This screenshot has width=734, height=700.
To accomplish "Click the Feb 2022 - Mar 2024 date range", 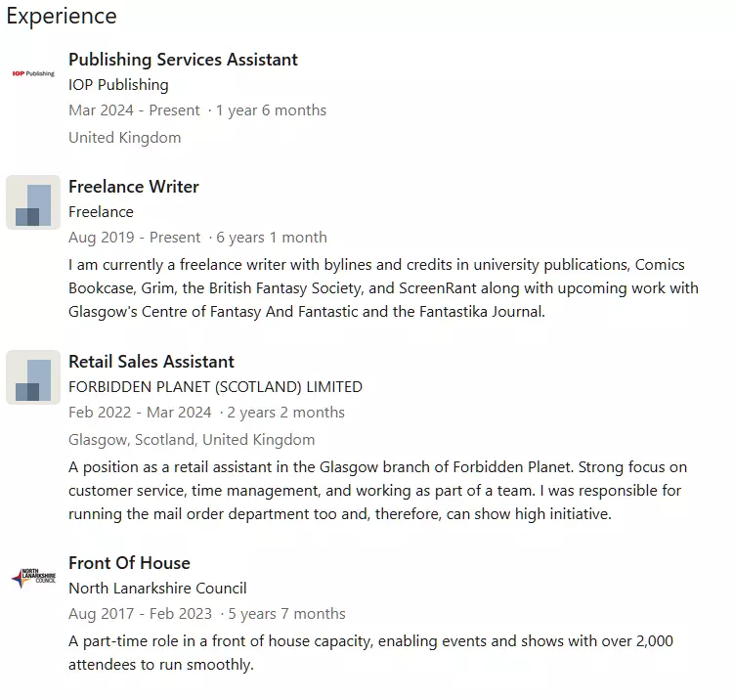I will pos(140,413).
